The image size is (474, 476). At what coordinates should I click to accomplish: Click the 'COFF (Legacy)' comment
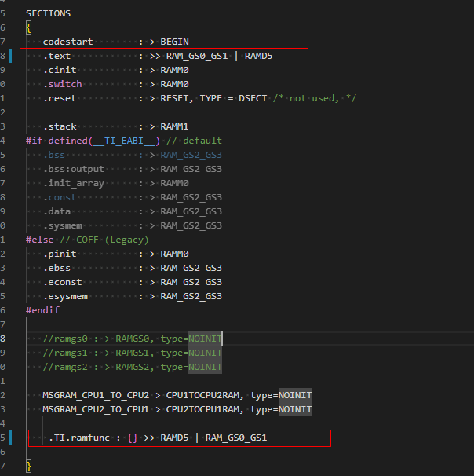coord(112,240)
